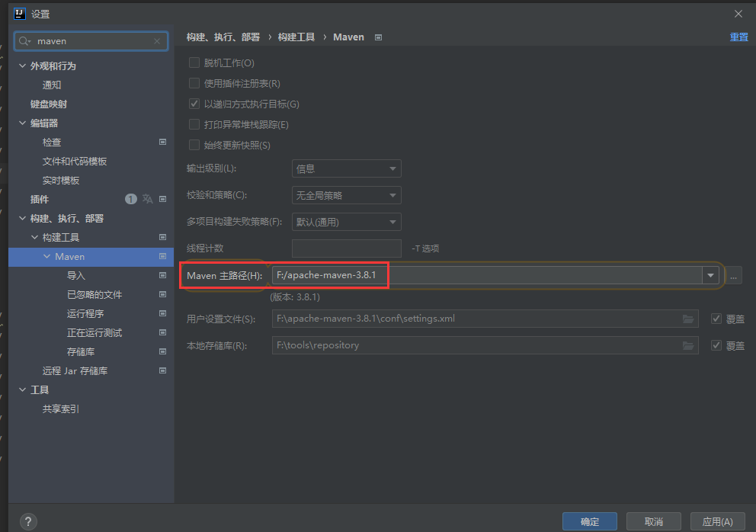Image resolution: width=756 pixels, height=532 pixels.
Task: Collapse the 工具 tree node
Action: coord(22,389)
